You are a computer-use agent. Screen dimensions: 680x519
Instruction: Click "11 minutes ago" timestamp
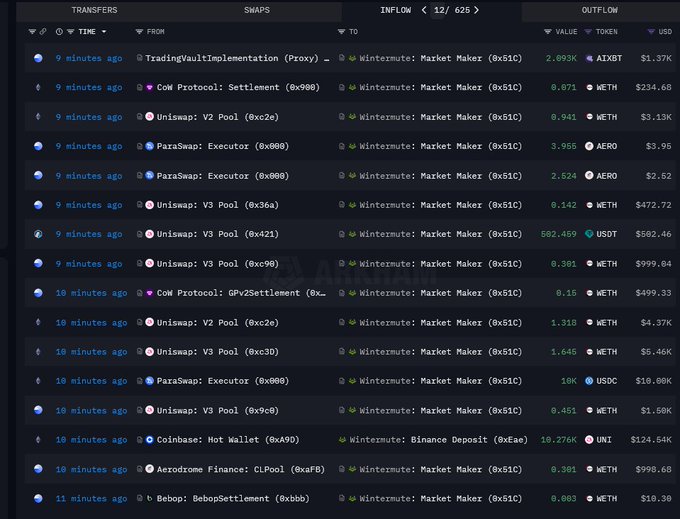(92, 499)
